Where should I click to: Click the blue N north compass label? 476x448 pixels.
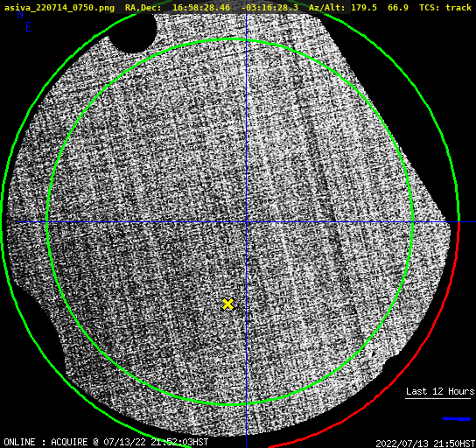(20, 14)
